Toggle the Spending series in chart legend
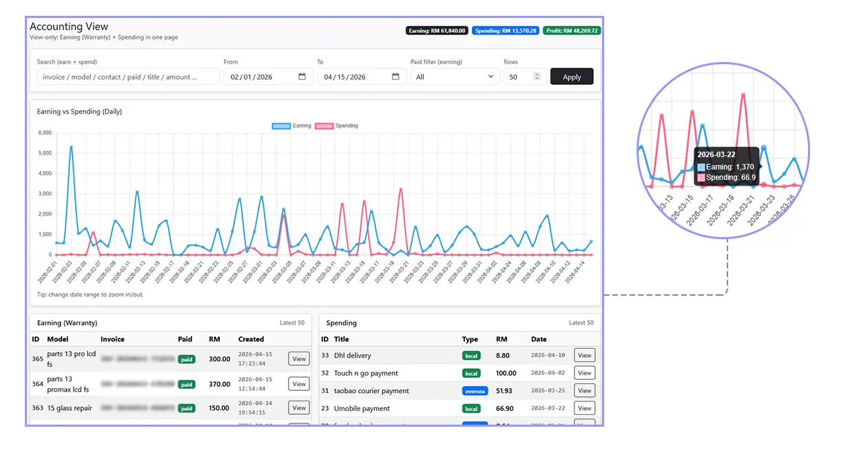This screenshot has width=868, height=455. (337, 126)
